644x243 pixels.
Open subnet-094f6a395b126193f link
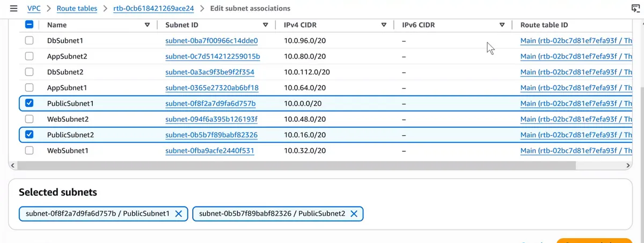211,119
